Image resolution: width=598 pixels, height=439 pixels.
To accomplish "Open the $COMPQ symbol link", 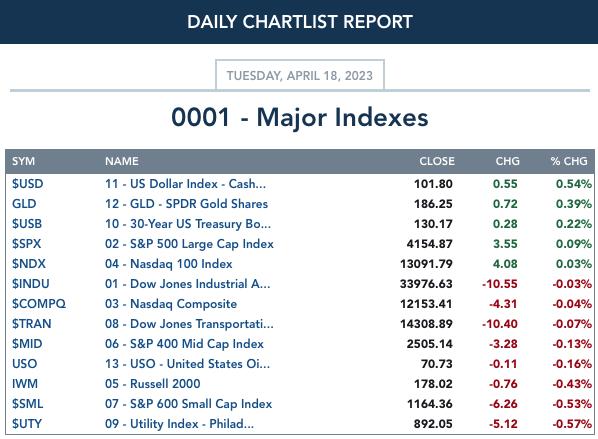I will [39, 304].
